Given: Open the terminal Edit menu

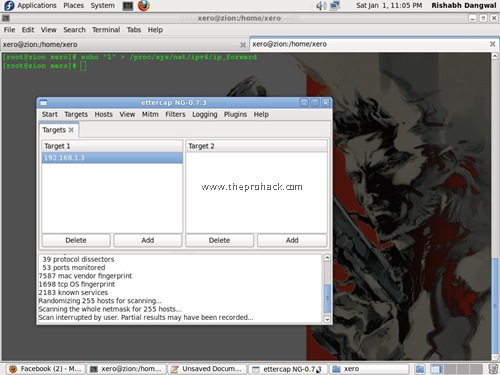Looking at the screenshot, I should 28,30.
